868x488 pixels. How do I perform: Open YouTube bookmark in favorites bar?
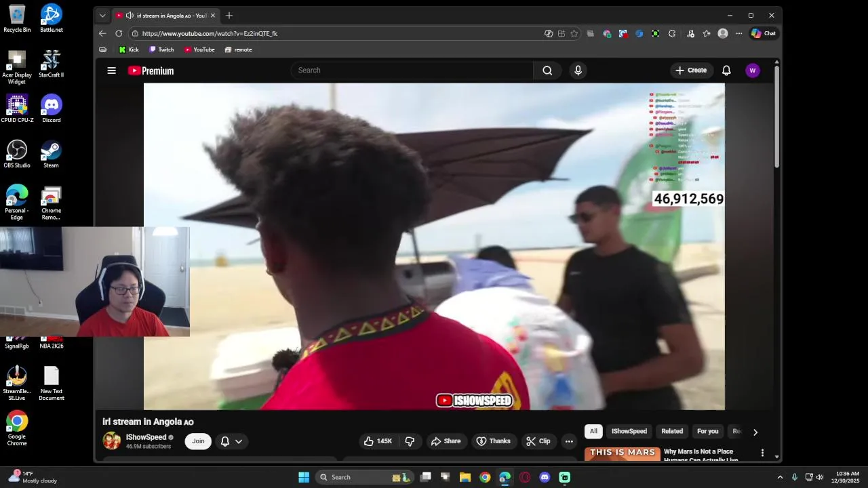click(x=199, y=49)
